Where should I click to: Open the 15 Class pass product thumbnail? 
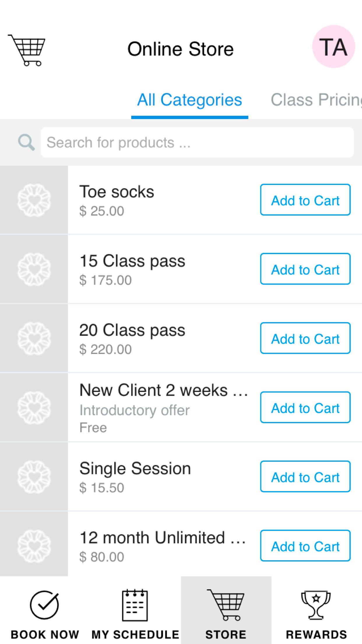pos(34,269)
